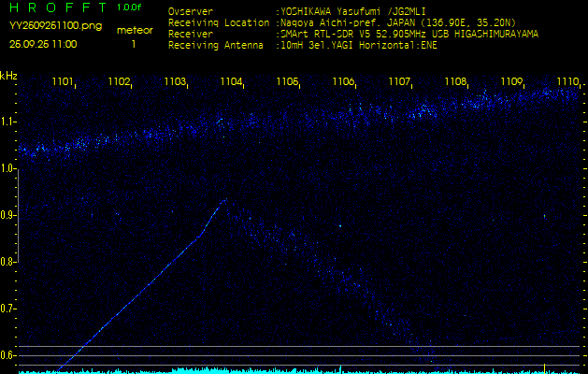Click the kHz unit label
Viewport: 588px width, 374px height.
8,76
